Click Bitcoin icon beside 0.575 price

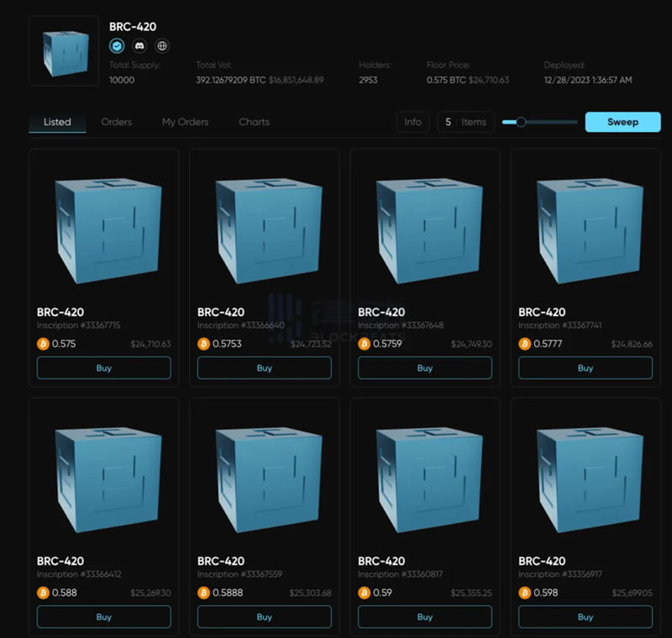coord(43,344)
